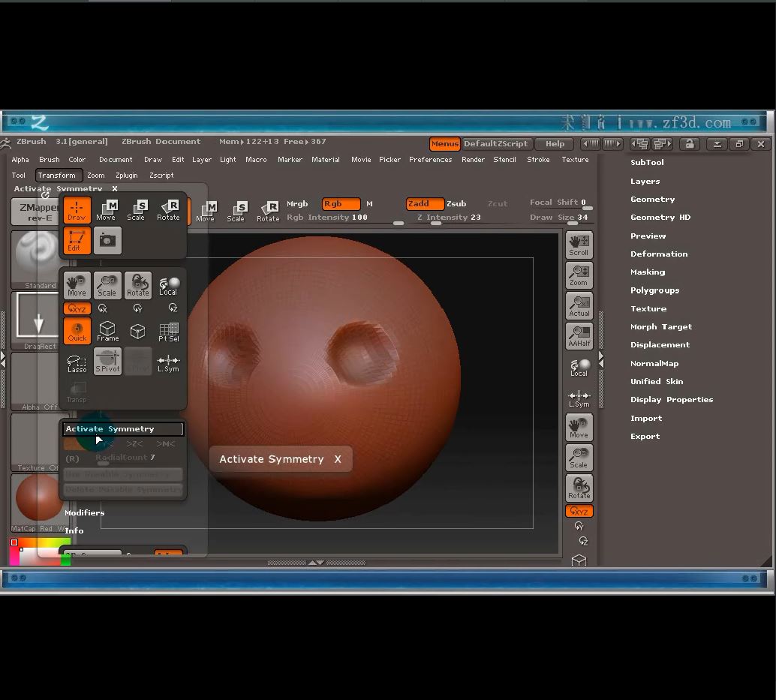Expand the Deformation subpalette
The width and height of the screenshot is (776, 700).
[x=659, y=254]
